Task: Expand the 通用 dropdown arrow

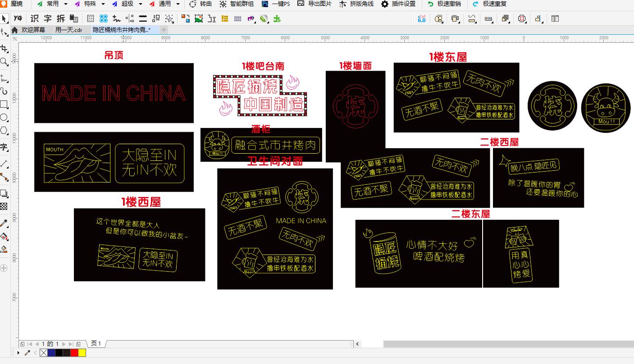Action: pyautogui.click(x=178, y=4)
